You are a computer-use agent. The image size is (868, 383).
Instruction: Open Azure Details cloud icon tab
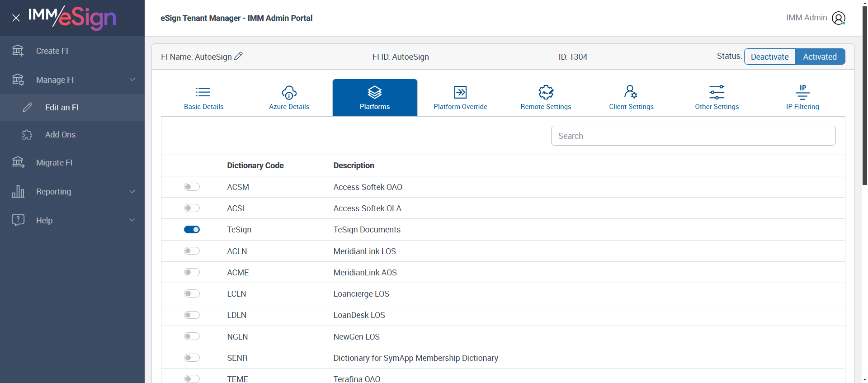point(289,93)
